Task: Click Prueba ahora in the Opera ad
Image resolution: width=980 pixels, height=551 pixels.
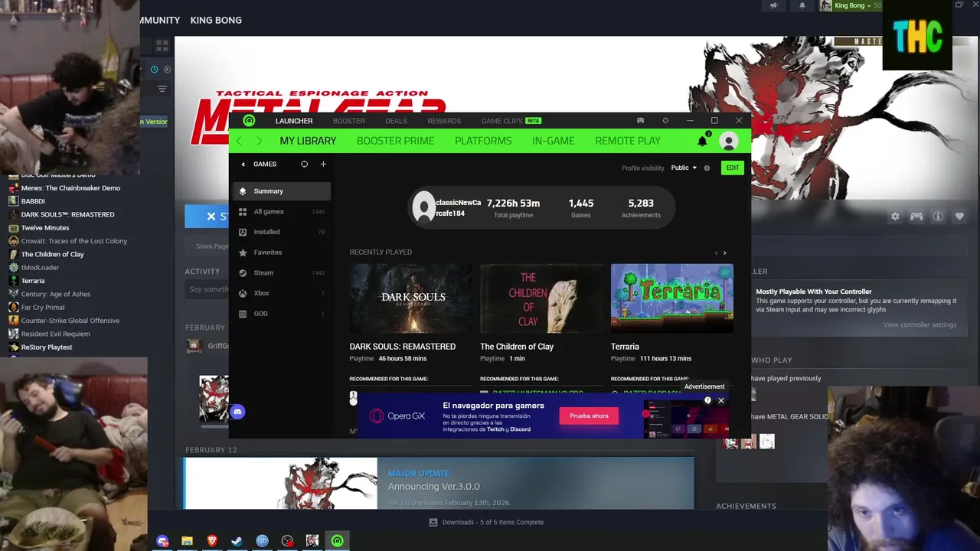Action: (x=589, y=416)
